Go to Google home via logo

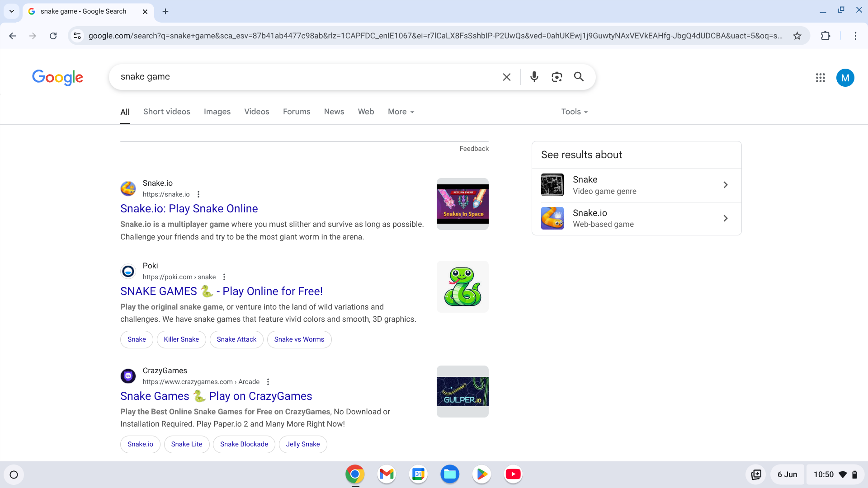click(x=57, y=77)
